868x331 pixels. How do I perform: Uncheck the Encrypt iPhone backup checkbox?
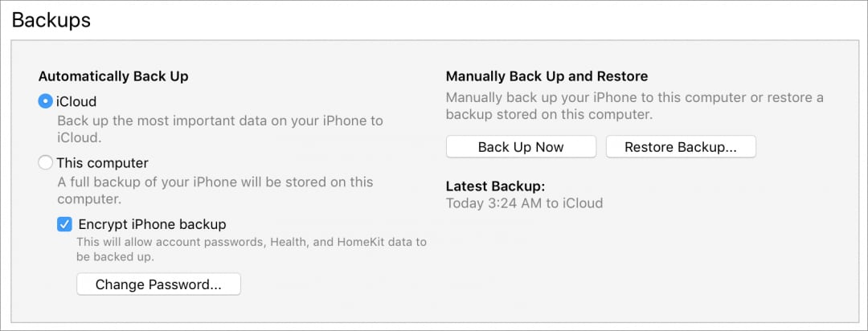click(65, 224)
